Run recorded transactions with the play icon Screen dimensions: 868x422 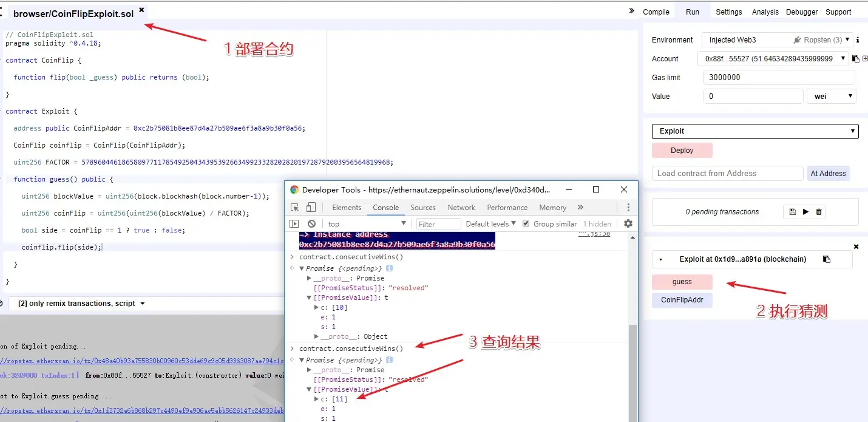point(805,212)
